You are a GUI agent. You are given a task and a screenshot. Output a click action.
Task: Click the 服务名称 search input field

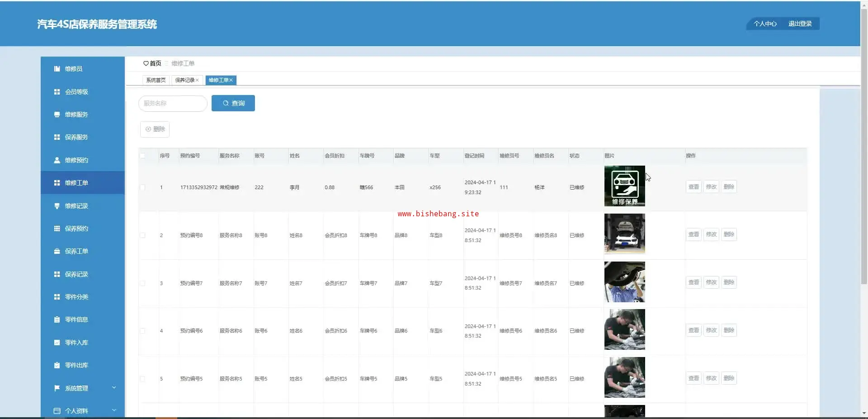[x=173, y=103]
